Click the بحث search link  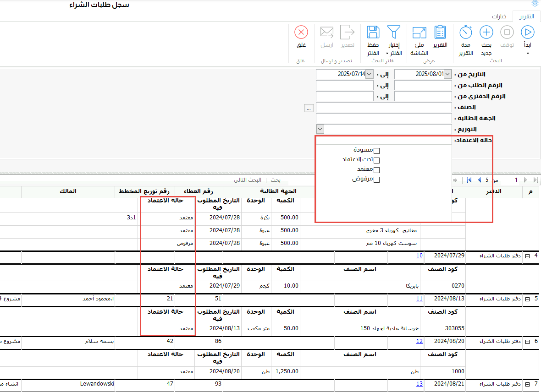pyautogui.click(x=276, y=180)
